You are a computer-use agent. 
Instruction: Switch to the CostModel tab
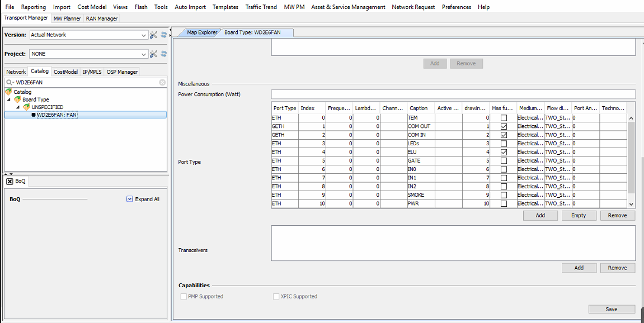click(x=65, y=72)
